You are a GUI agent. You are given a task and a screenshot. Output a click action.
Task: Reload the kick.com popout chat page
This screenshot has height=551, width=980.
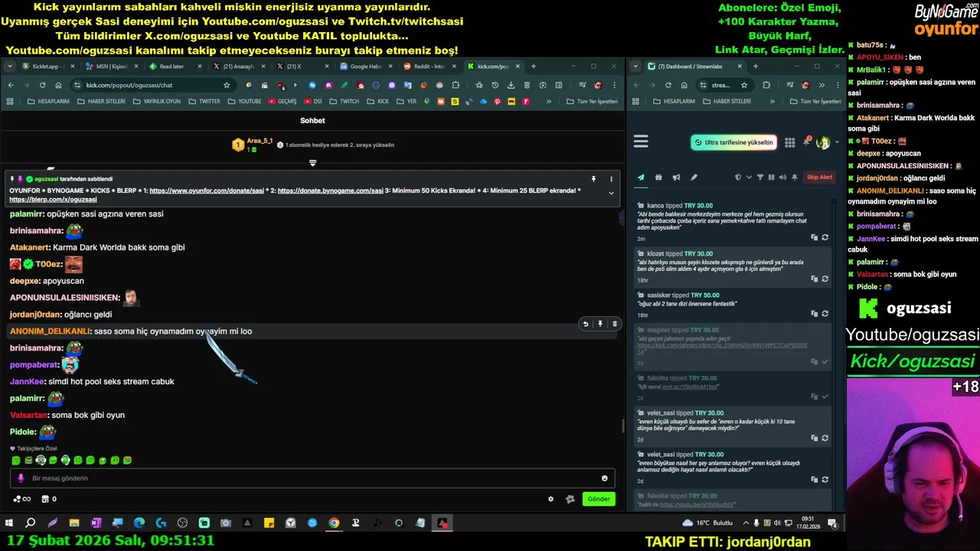click(42, 85)
